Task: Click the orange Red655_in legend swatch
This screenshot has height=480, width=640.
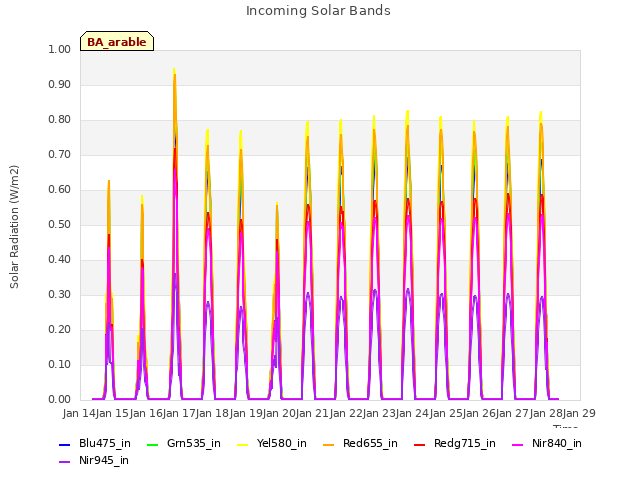Action: 329,444
